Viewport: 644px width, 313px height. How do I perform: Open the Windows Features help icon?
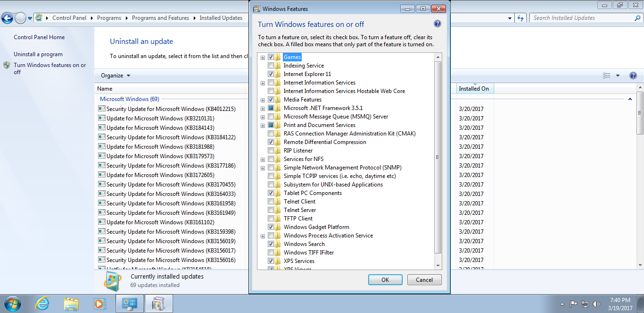(x=437, y=24)
